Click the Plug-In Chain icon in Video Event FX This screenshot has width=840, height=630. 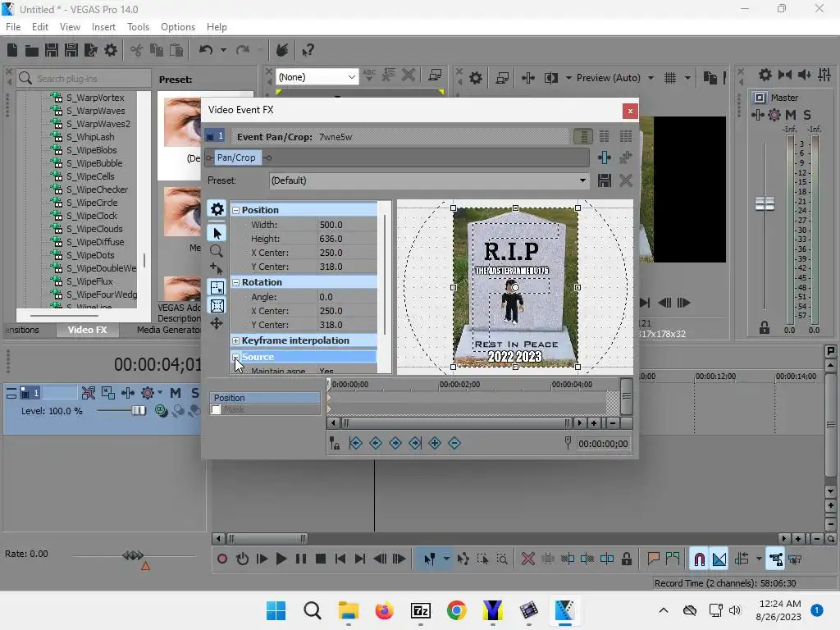pos(605,157)
